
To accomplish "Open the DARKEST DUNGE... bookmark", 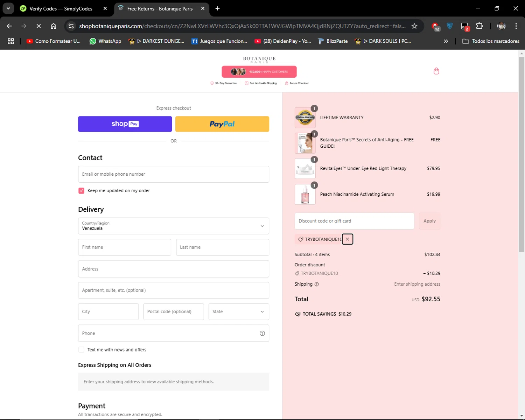I will [156, 41].
